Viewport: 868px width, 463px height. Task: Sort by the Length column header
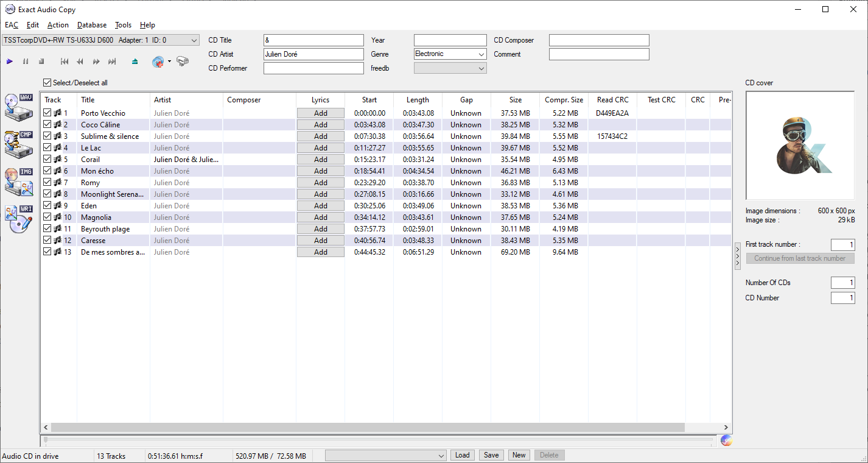click(418, 100)
